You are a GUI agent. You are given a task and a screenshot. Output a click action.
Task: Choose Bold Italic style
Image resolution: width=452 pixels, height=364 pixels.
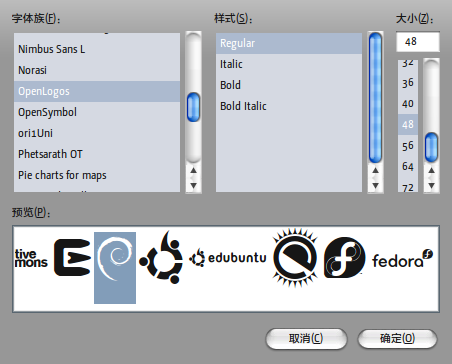289,106
